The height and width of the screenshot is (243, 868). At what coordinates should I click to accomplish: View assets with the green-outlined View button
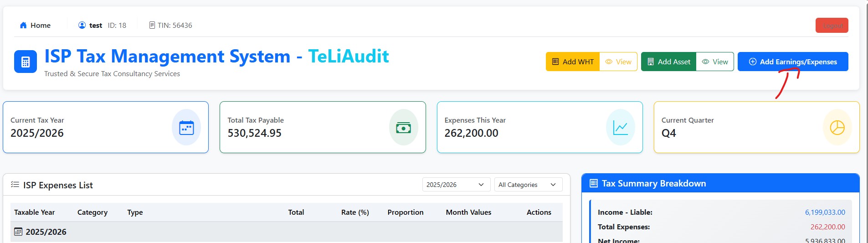pos(715,62)
